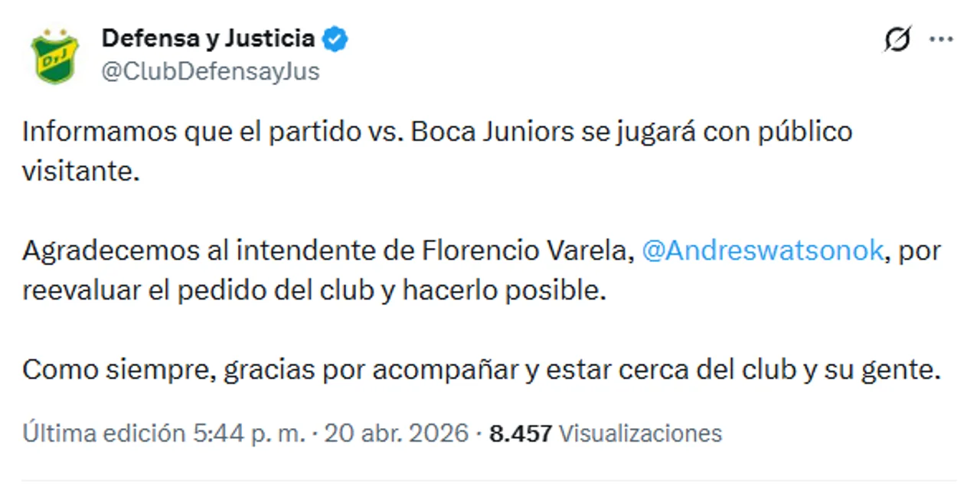Open the three-dot more options menu
The height and width of the screenshot is (484, 980).
click(x=941, y=39)
